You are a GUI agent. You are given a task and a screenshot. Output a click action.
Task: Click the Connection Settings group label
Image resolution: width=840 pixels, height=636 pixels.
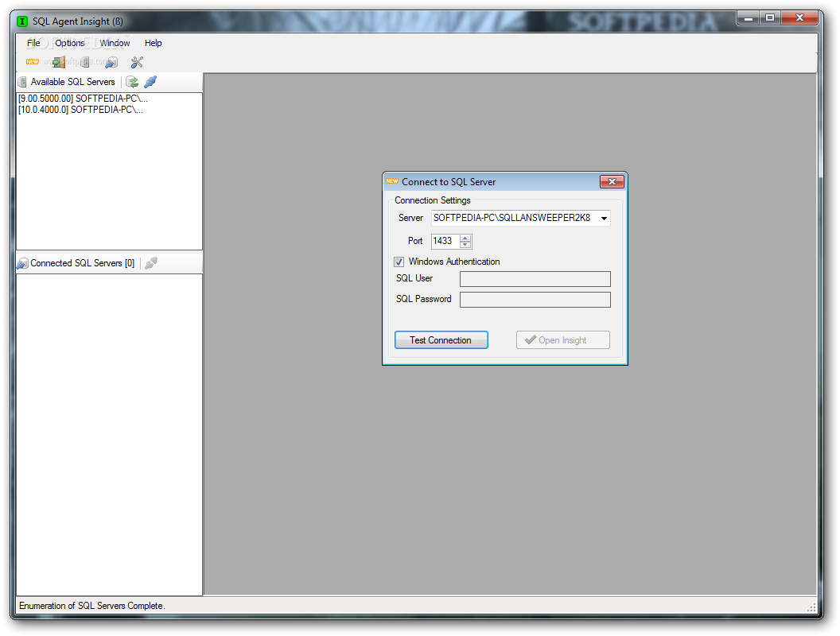(433, 200)
